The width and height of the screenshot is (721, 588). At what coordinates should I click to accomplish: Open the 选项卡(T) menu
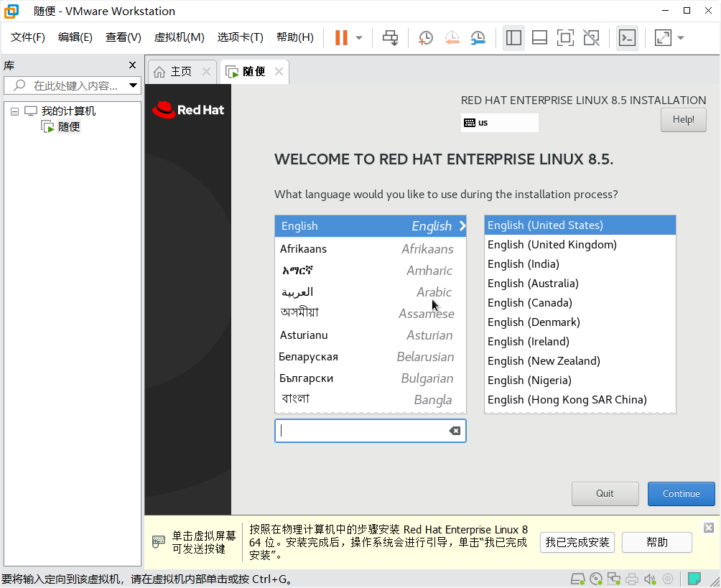(241, 37)
